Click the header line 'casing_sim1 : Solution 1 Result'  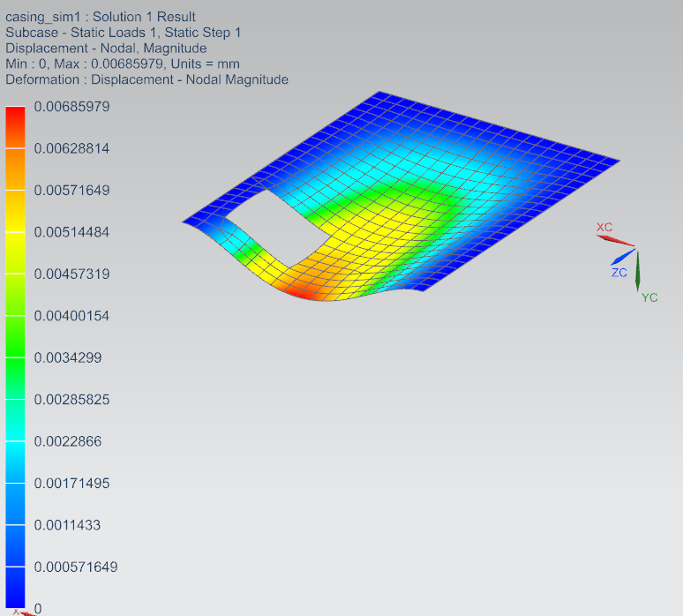coord(101,17)
